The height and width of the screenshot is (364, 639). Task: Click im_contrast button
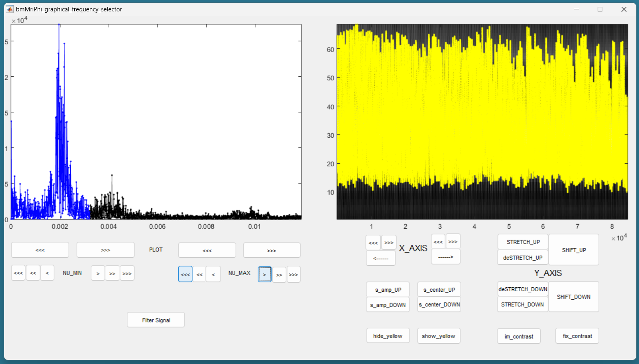(519, 336)
